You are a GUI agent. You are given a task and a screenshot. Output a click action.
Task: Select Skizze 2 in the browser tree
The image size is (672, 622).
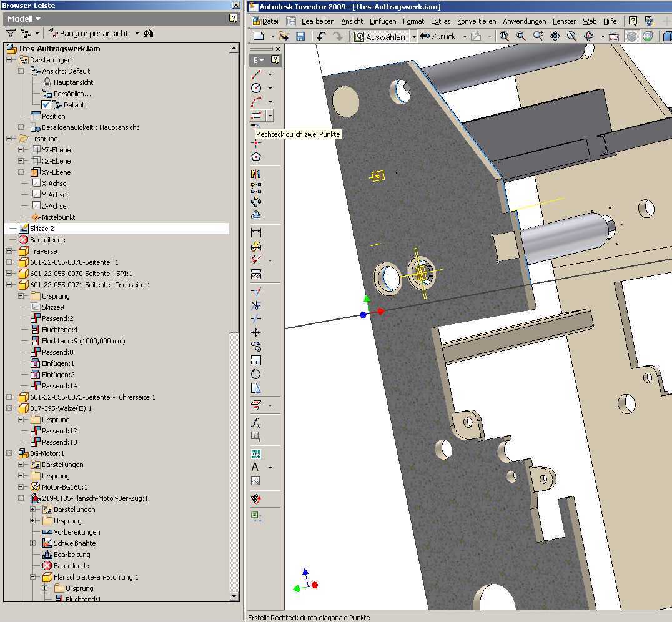(42, 229)
